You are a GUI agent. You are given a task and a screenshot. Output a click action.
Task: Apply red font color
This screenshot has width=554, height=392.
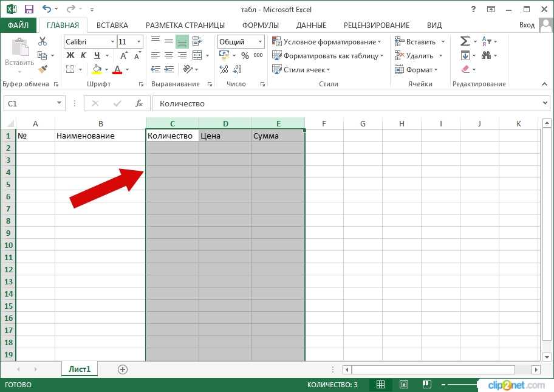point(117,69)
